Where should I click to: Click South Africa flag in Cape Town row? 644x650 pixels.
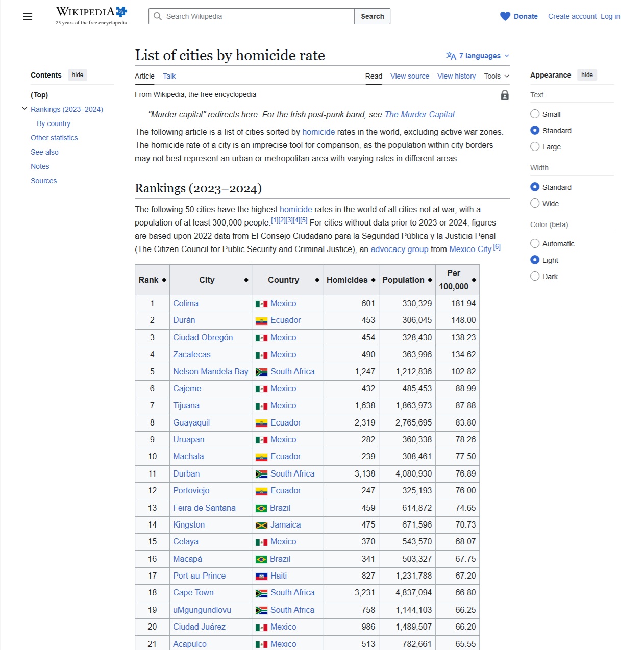[x=261, y=593]
